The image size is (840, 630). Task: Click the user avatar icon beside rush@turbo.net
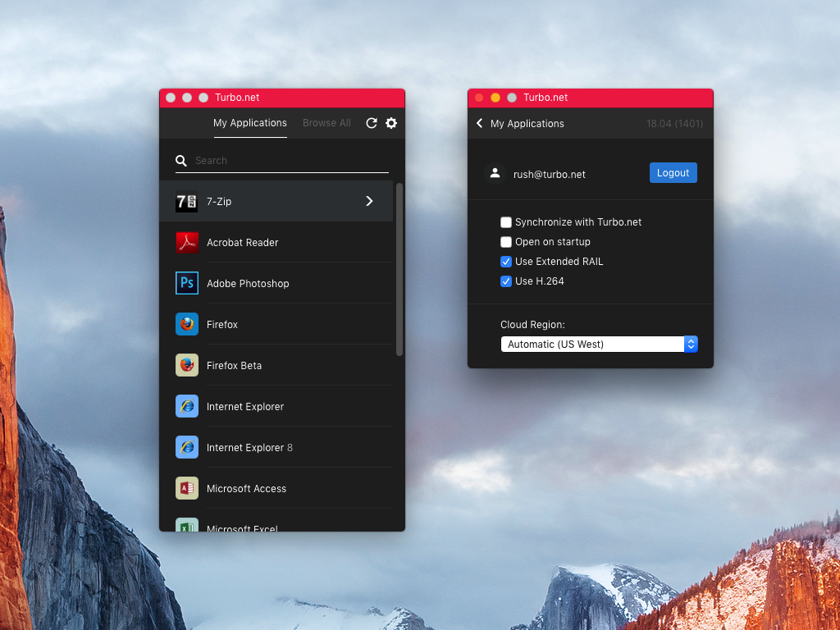495,173
